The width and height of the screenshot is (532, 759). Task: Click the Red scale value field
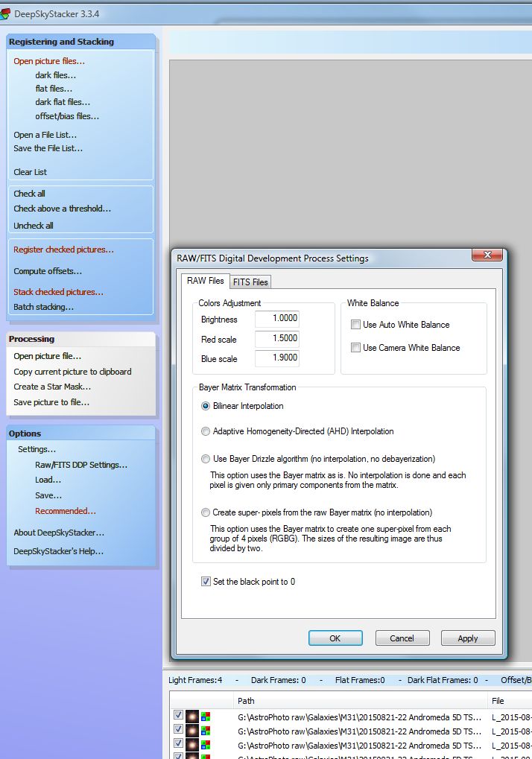click(x=277, y=338)
